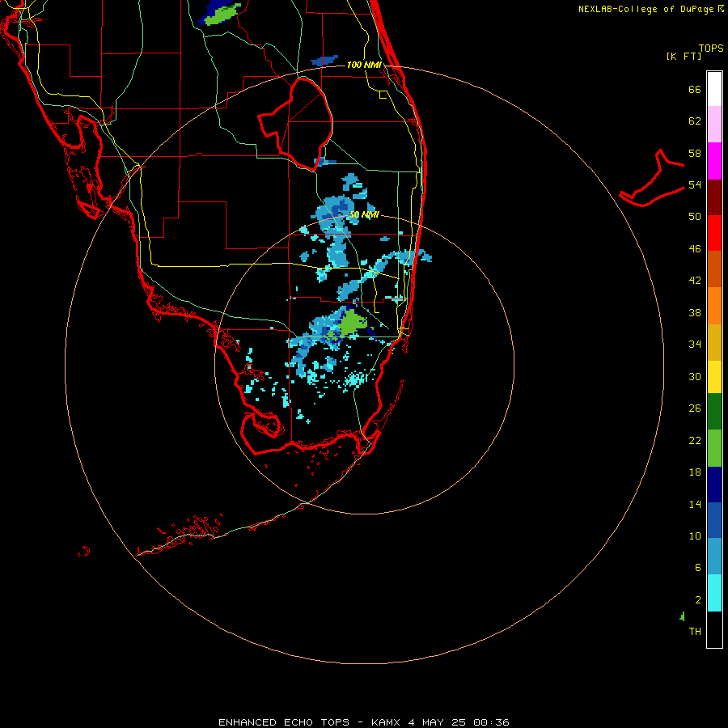This screenshot has width=728, height=728.
Task: Click the '58' legend value
Action: tap(695, 153)
